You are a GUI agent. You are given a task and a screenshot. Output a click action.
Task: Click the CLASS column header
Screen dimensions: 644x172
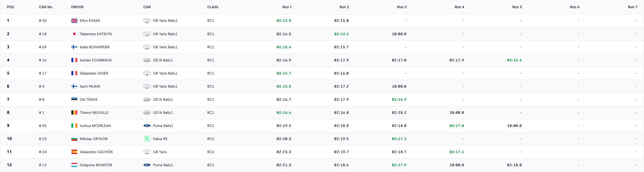click(213, 7)
